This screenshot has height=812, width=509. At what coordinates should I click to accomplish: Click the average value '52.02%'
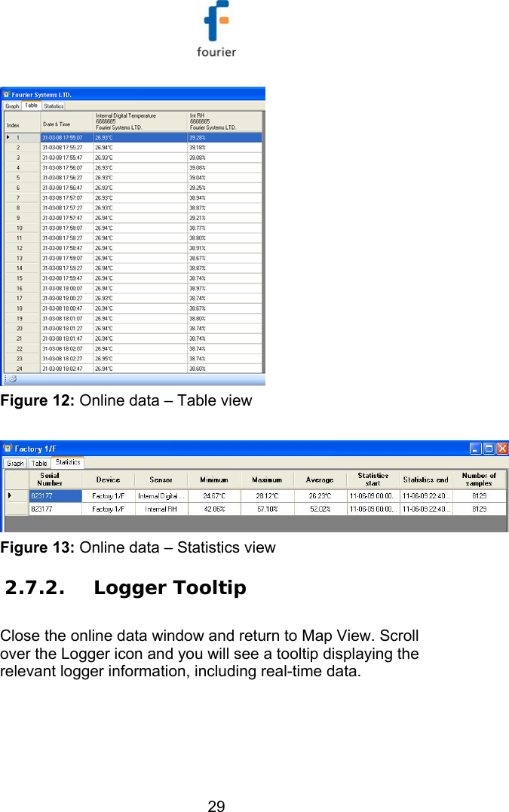320,509
